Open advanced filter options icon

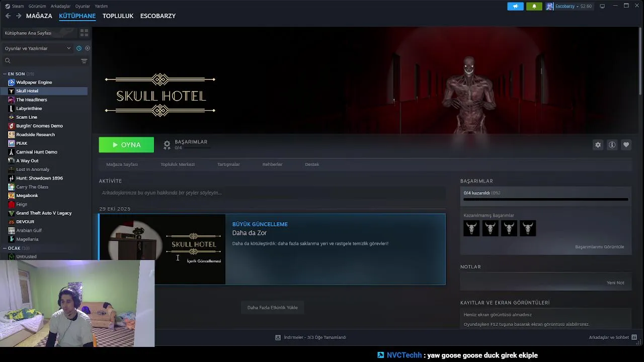click(84, 61)
